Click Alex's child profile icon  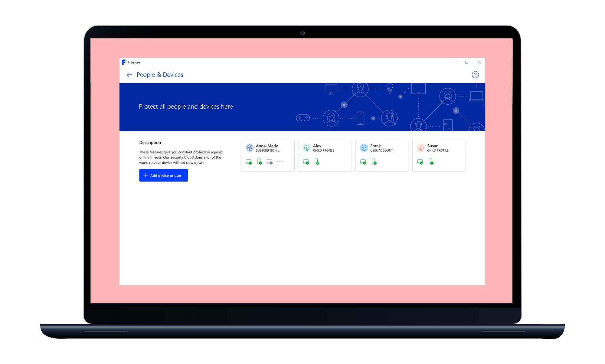click(x=306, y=148)
